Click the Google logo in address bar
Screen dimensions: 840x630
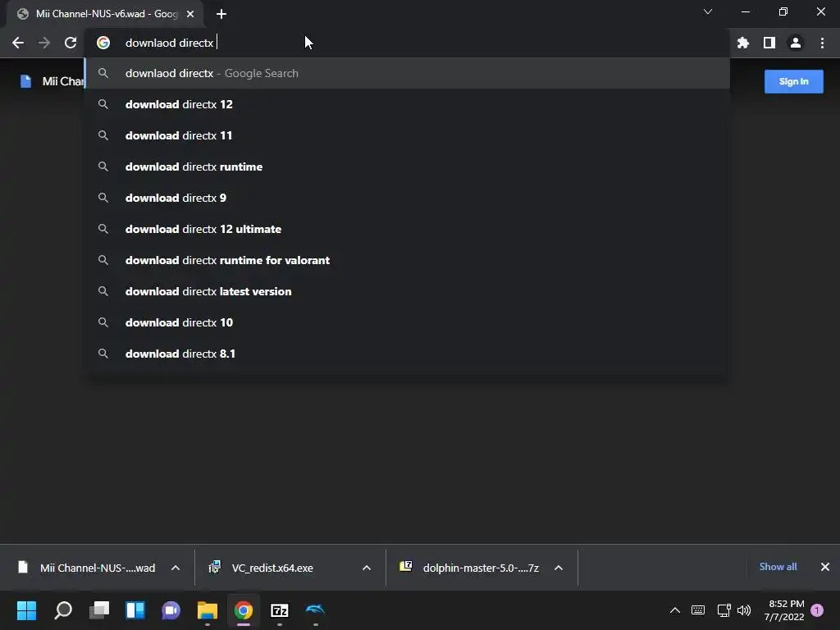tap(103, 43)
